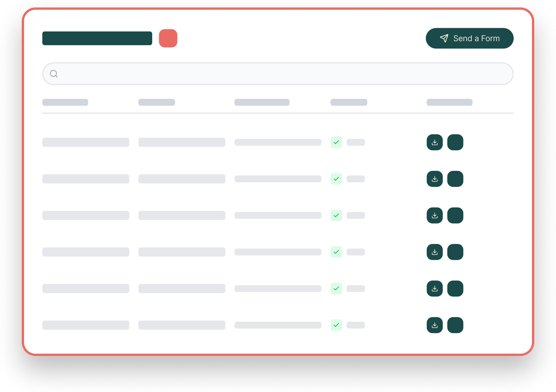Download the second row's form

pos(435,179)
